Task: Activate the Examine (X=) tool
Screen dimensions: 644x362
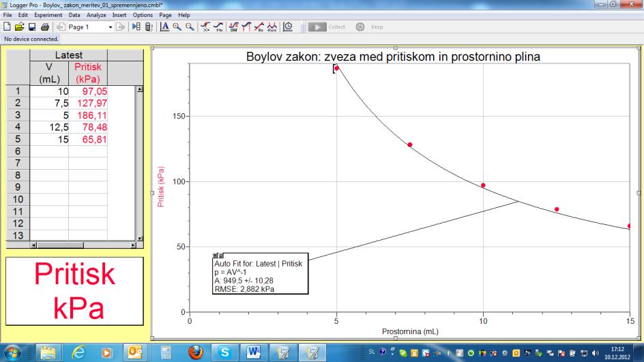Action: 205,27
